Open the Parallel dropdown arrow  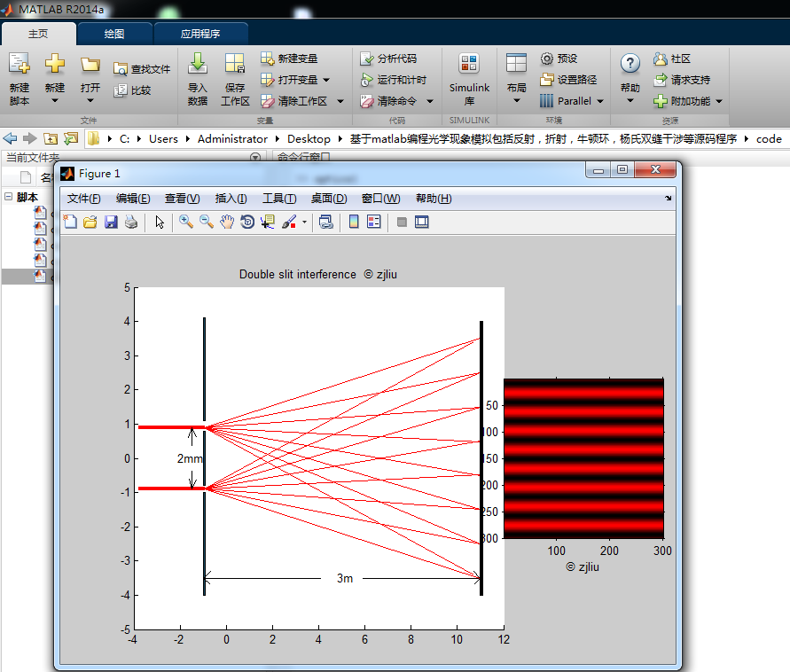pos(600,101)
